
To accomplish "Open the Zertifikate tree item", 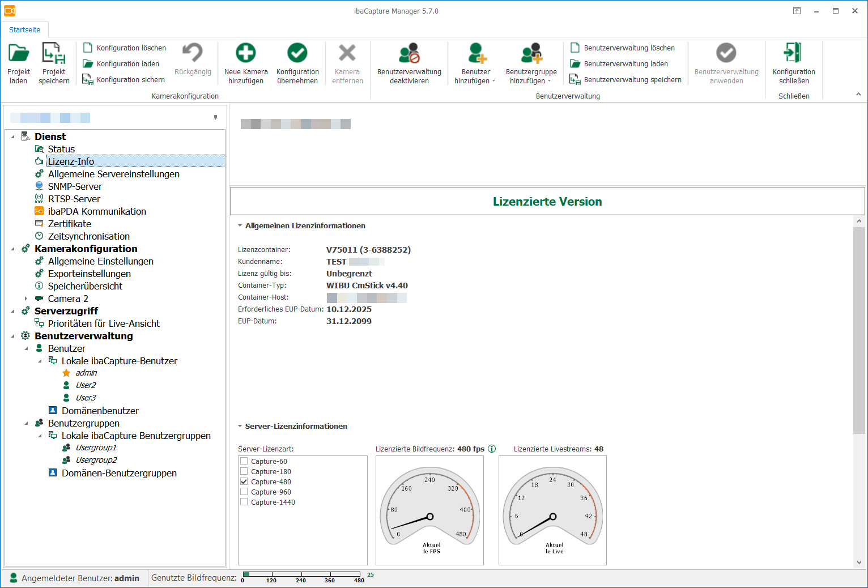I will tap(70, 224).
